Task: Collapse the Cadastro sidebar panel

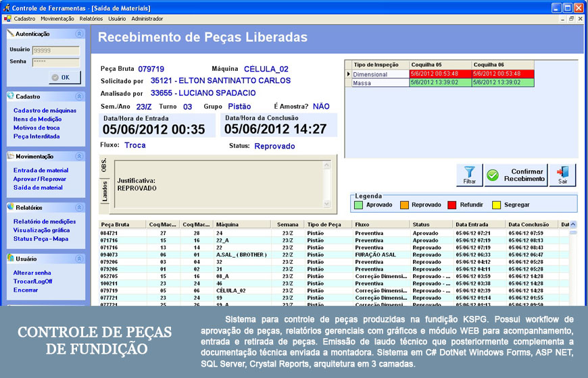Action: pos(79,97)
